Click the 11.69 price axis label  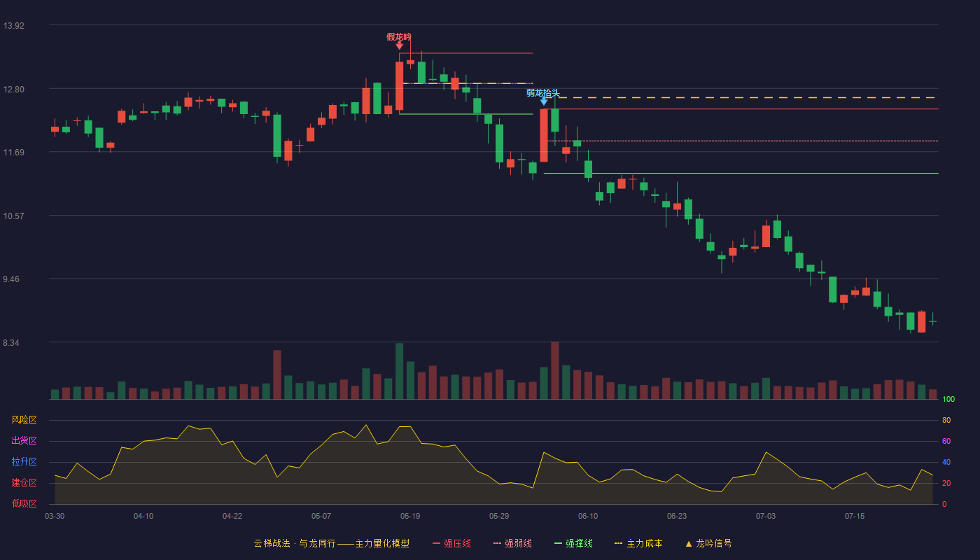tap(13, 153)
